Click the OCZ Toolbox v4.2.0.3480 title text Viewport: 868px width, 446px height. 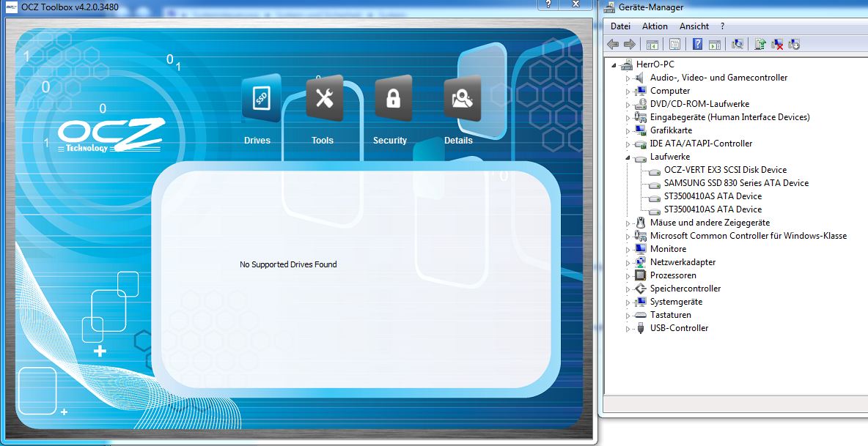pos(70,8)
